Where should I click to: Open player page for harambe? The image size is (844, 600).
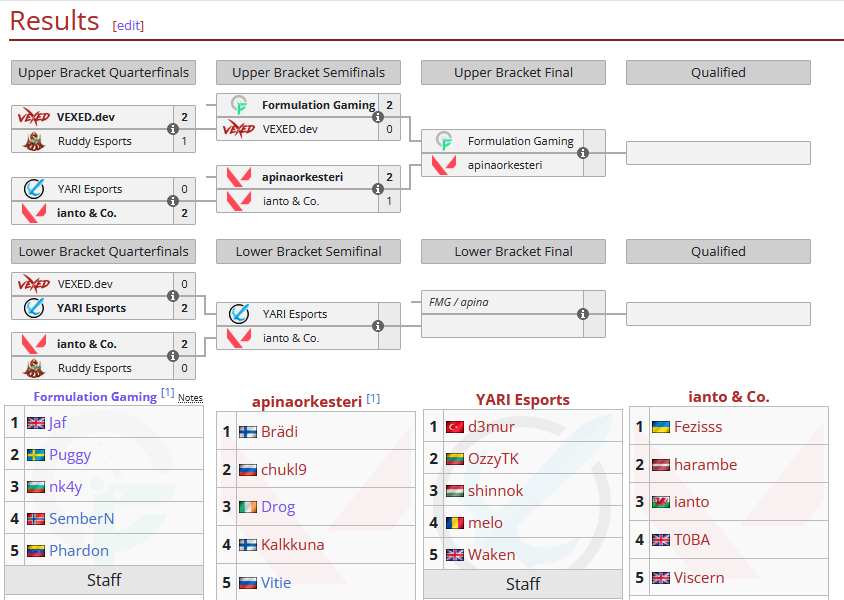706,465
